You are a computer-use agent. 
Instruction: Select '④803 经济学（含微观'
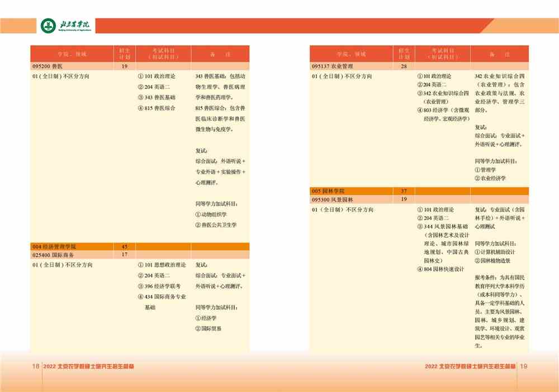(443, 111)
